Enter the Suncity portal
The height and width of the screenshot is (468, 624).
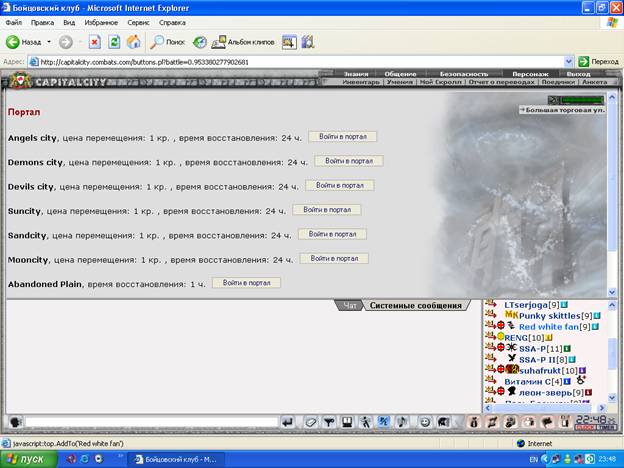tap(327, 210)
